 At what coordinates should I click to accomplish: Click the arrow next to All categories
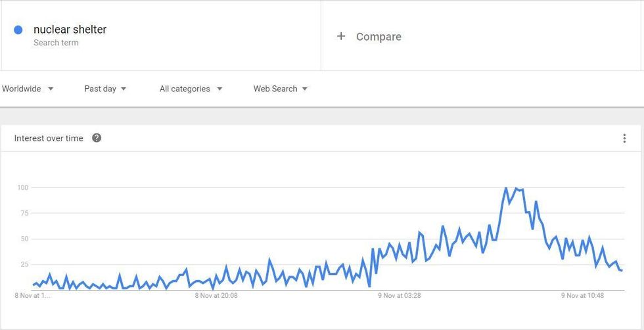coord(219,88)
